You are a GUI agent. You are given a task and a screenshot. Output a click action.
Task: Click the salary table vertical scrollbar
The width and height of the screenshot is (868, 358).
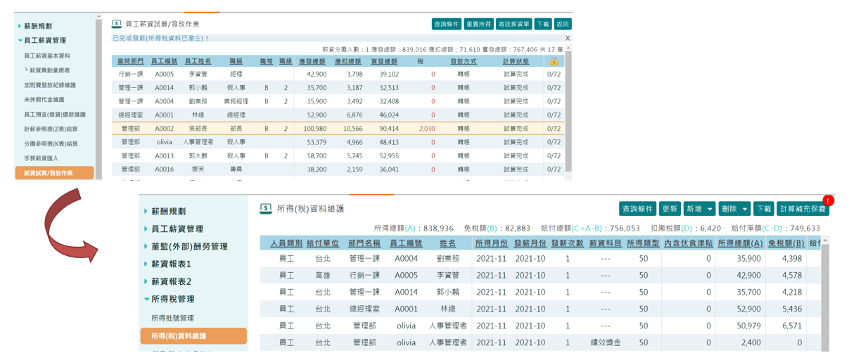[x=568, y=110]
